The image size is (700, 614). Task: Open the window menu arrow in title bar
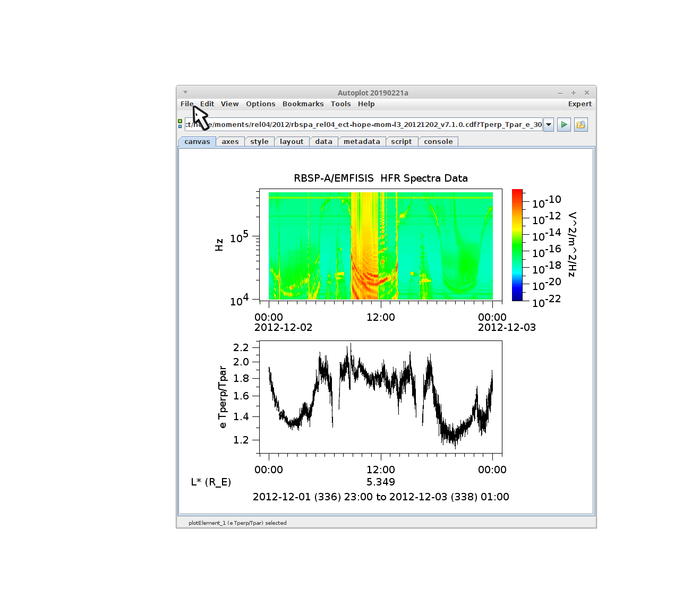click(x=185, y=92)
